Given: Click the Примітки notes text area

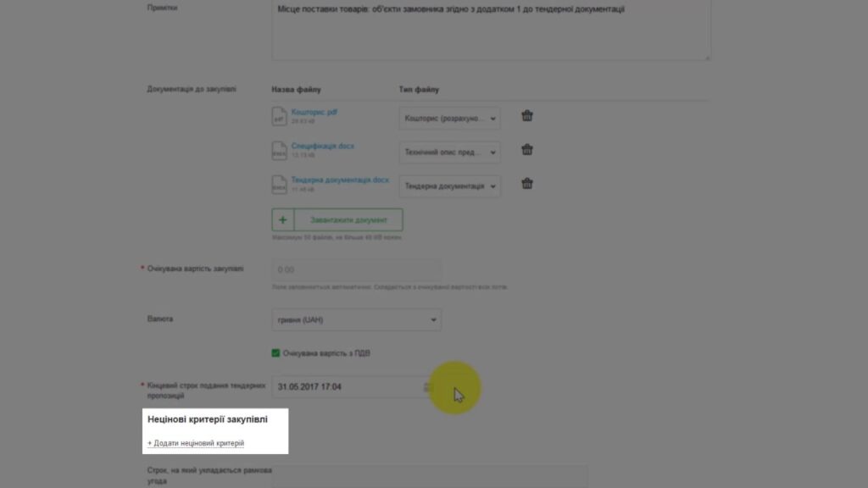Looking at the screenshot, I should (491, 30).
